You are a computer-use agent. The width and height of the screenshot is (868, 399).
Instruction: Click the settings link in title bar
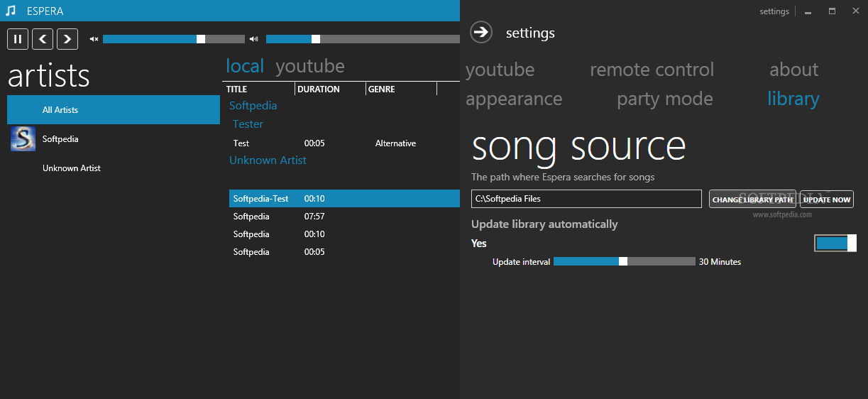coord(774,11)
